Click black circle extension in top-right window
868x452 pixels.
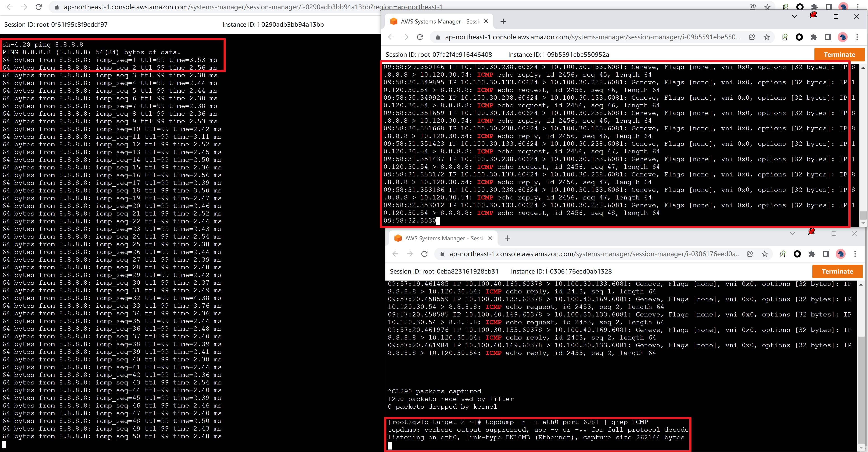pos(799,37)
